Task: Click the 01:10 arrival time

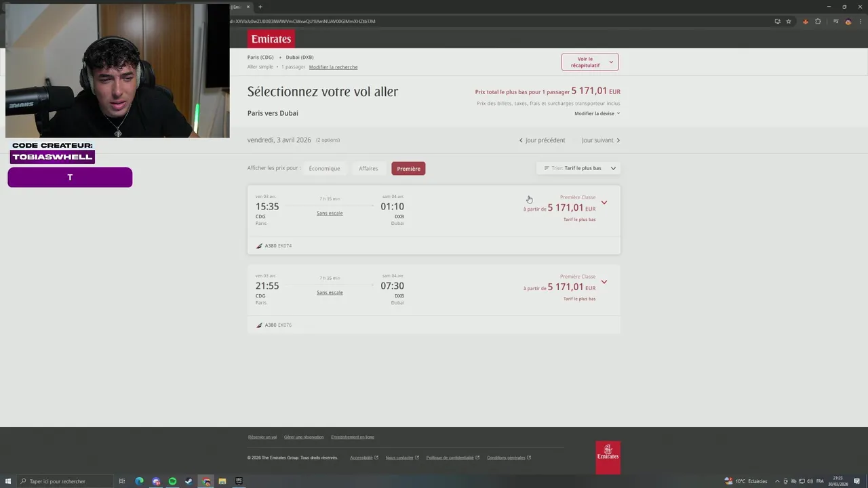Action: 392,206
